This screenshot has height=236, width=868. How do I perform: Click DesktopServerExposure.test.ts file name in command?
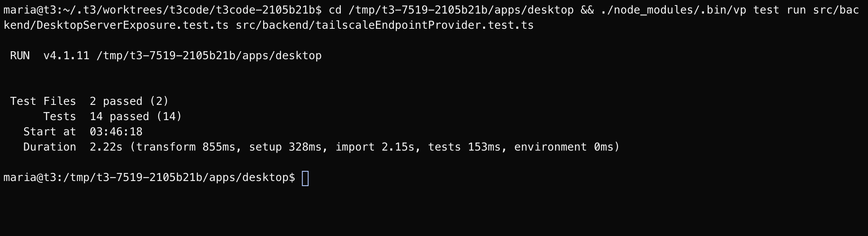point(133,25)
